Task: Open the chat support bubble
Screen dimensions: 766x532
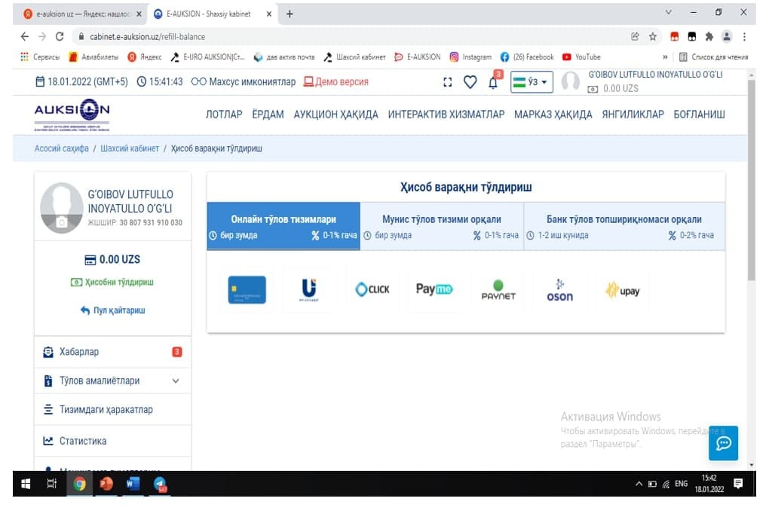Action: 723,443
